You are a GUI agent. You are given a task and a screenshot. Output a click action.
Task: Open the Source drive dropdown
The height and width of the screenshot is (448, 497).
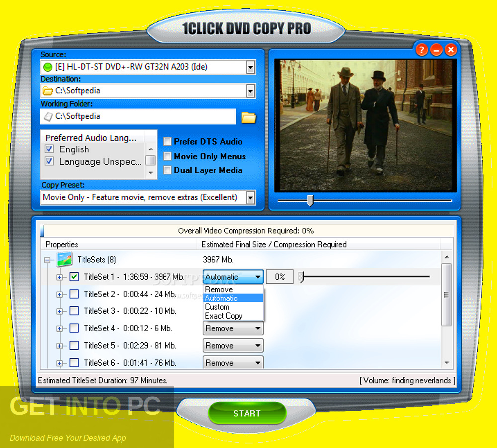[x=250, y=67]
